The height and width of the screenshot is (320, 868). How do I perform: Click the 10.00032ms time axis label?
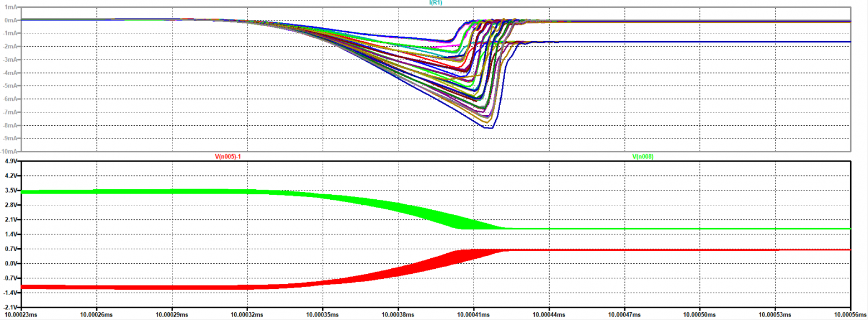click(248, 314)
